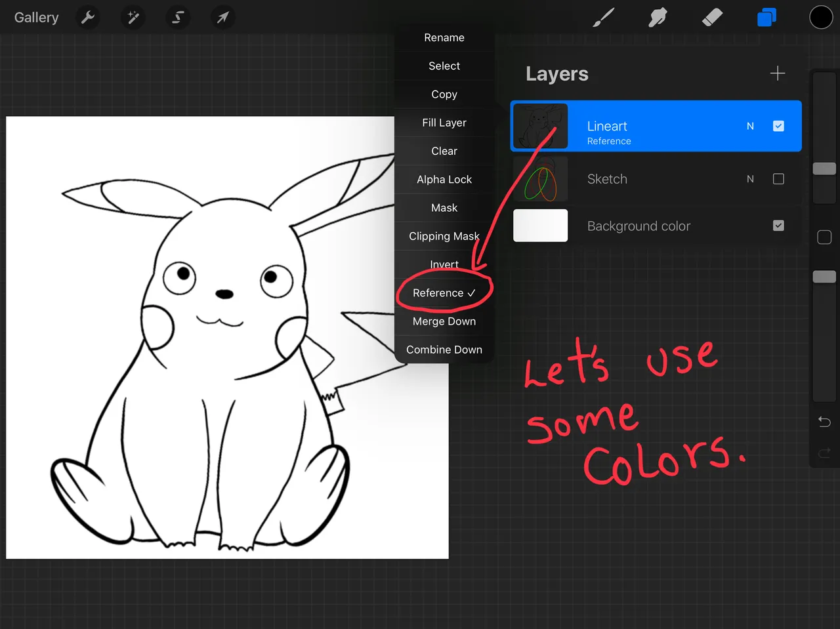Image resolution: width=840 pixels, height=629 pixels.
Task: Select the Smudge tool
Action: click(x=658, y=18)
